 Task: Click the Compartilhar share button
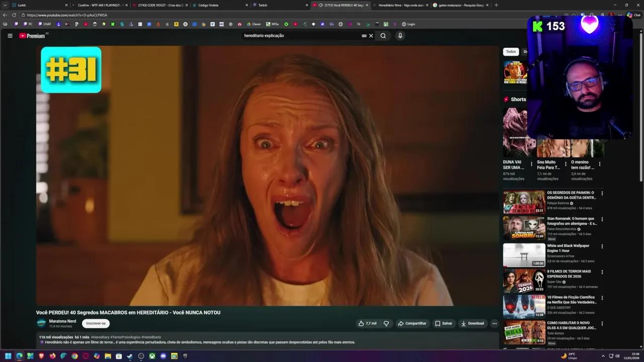(x=413, y=323)
